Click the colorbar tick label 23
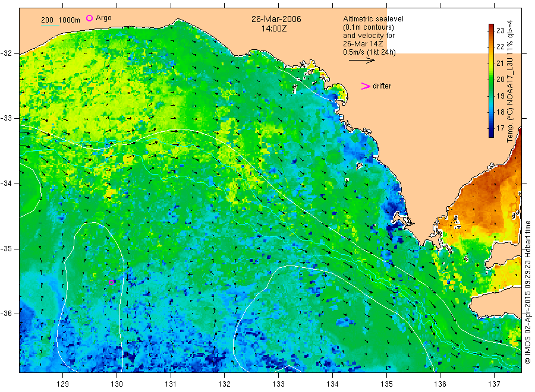 point(500,31)
